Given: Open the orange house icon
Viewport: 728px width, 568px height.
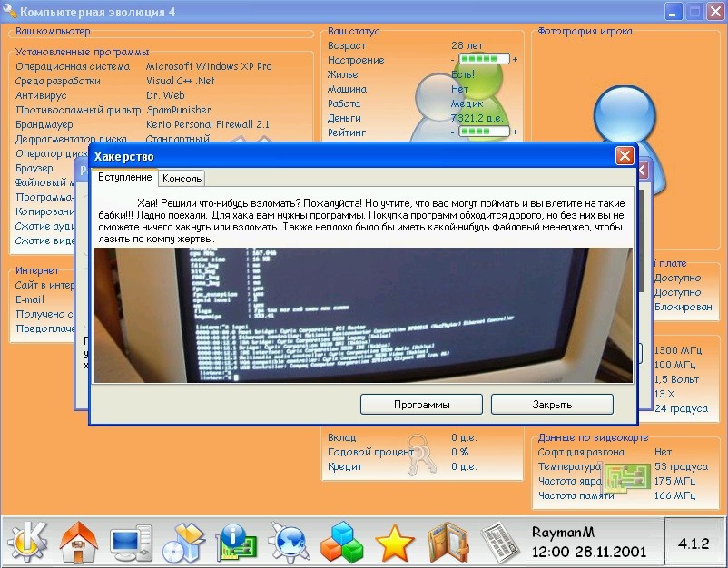Looking at the screenshot, I should tap(79, 542).
